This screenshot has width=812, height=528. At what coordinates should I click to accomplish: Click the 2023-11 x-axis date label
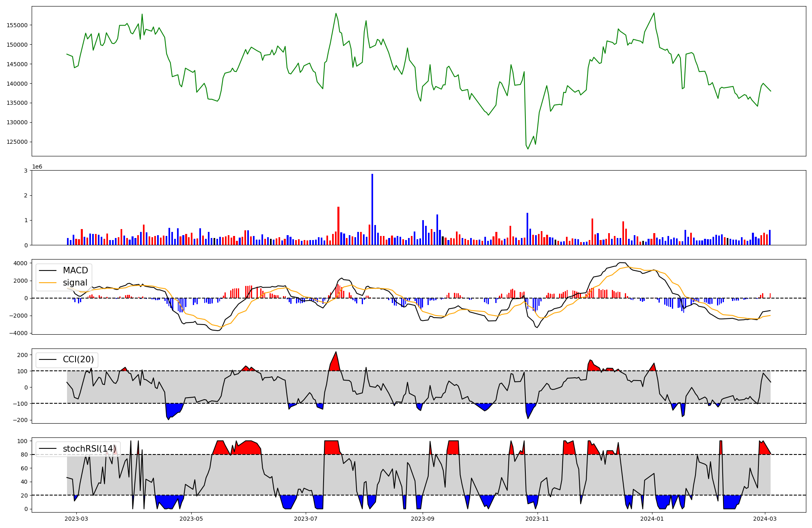[x=537, y=519]
